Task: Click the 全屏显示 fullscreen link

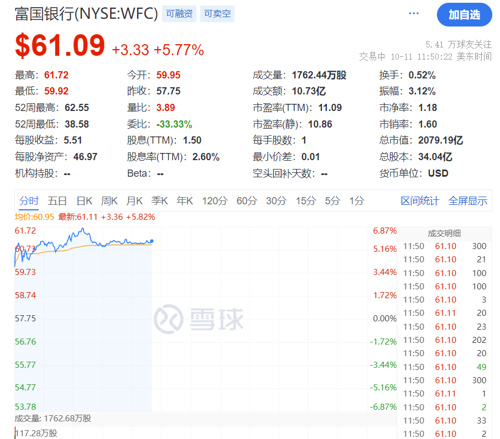Action: (x=468, y=201)
